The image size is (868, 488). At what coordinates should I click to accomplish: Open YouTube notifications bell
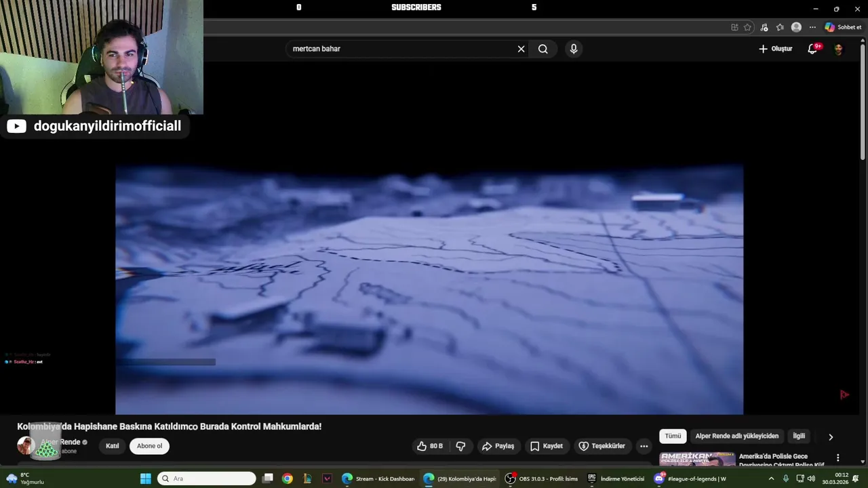point(813,49)
